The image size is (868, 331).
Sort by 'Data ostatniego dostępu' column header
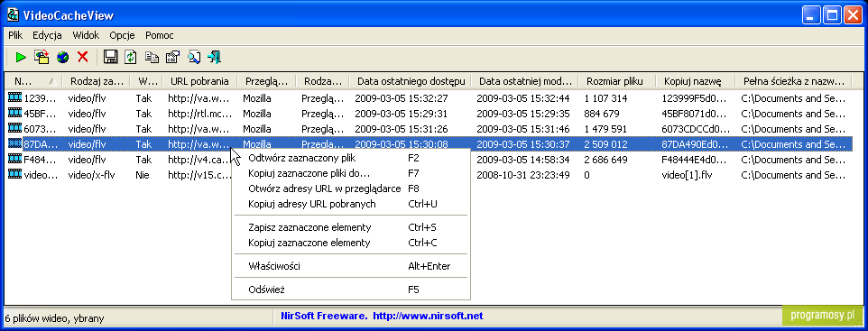tap(411, 81)
